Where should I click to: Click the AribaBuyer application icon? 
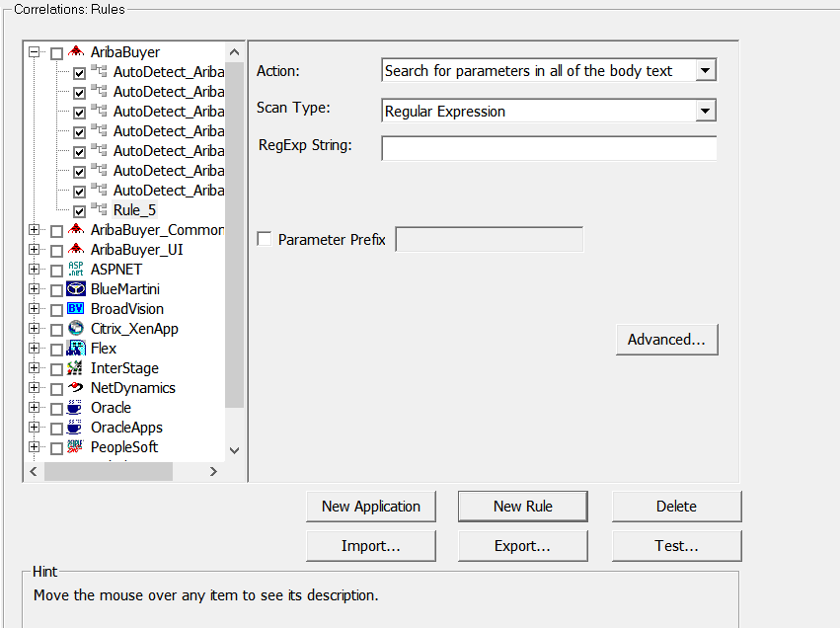(x=76, y=51)
